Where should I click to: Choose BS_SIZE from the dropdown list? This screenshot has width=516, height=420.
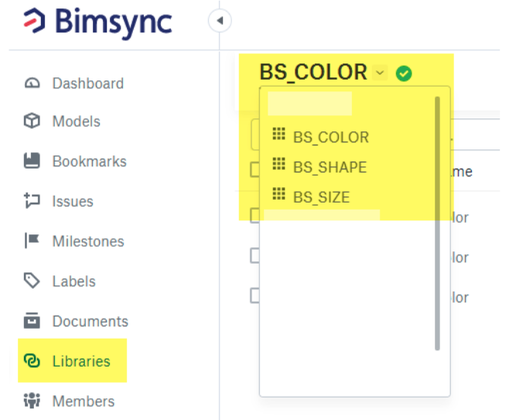(321, 197)
